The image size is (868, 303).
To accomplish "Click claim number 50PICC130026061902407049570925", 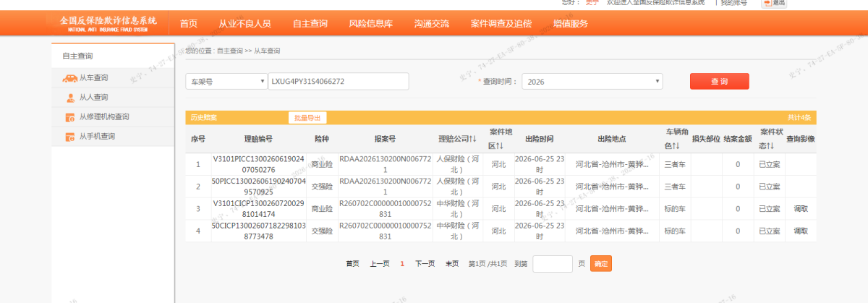I will coord(258,187).
